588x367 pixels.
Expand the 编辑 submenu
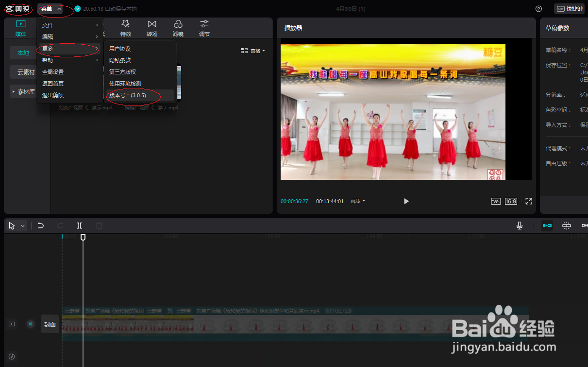click(x=69, y=37)
